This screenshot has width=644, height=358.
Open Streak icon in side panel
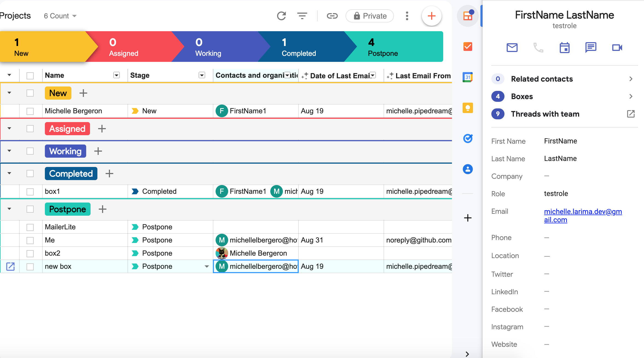pos(468,16)
